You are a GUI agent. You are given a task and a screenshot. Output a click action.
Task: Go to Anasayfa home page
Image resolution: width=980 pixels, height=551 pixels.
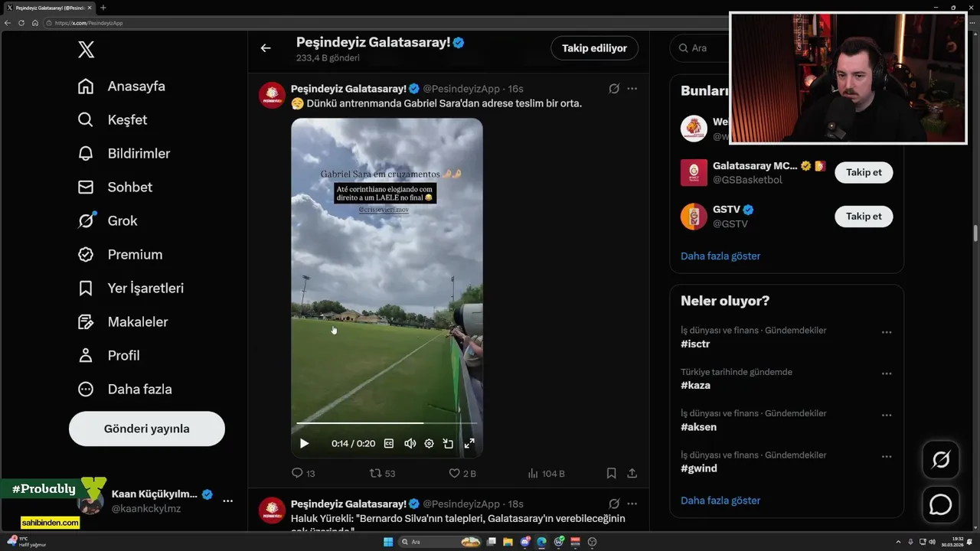(x=122, y=86)
